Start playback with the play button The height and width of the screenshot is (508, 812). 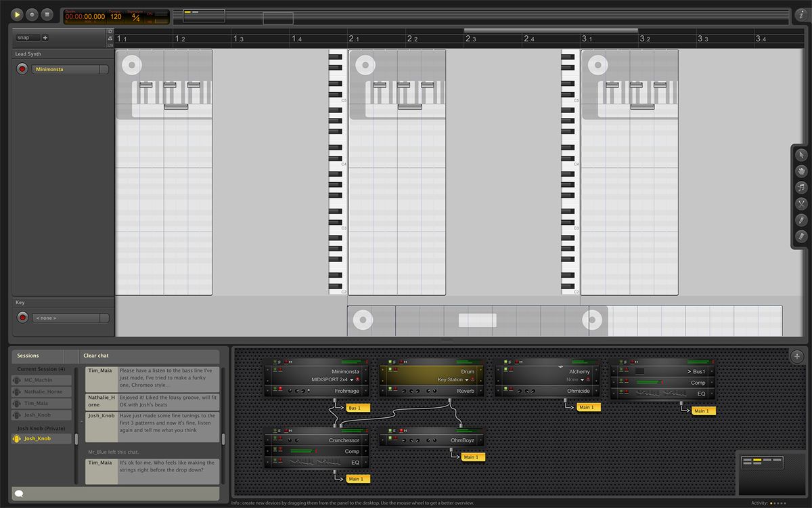pos(16,14)
